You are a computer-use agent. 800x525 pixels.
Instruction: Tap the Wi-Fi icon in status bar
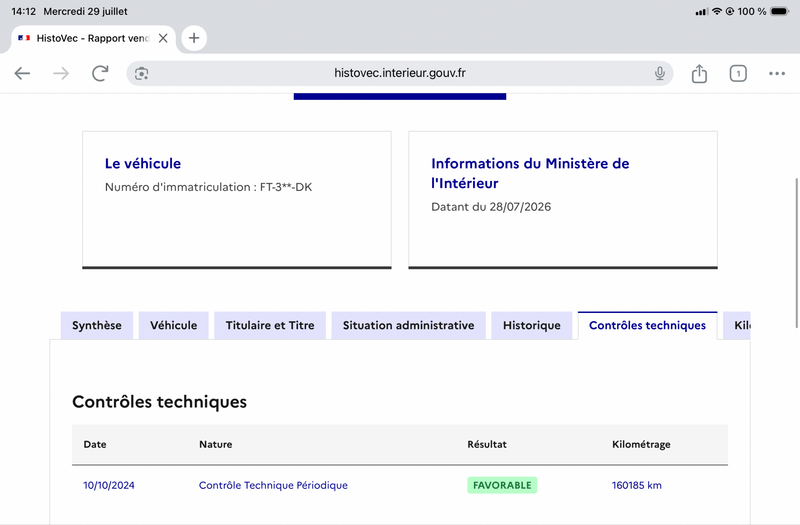coord(717,11)
